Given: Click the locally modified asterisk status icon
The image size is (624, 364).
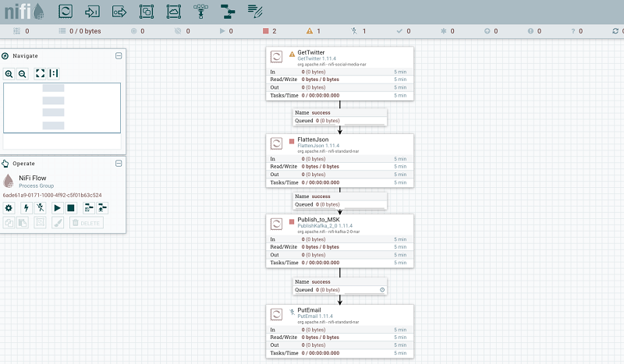Looking at the screenshot, I should tap(443, 31).
